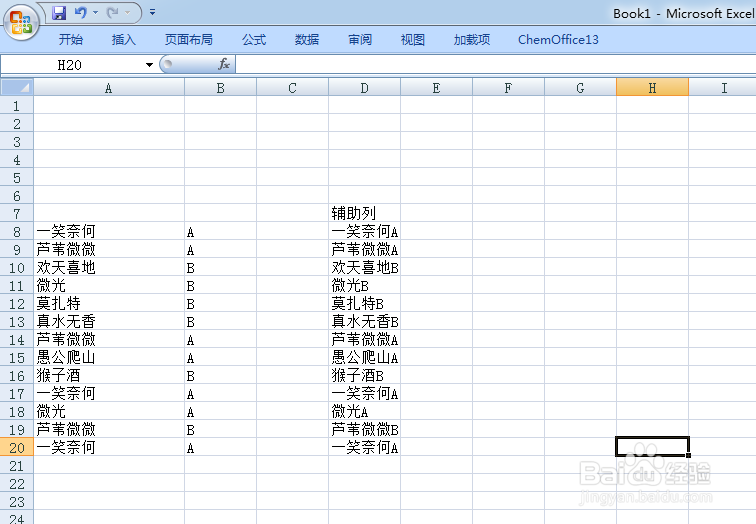Viewport: 756px width, 524px height.
Task: Switch to the 插入 tab
Action: pyautogui.click(x=123, y=40)
